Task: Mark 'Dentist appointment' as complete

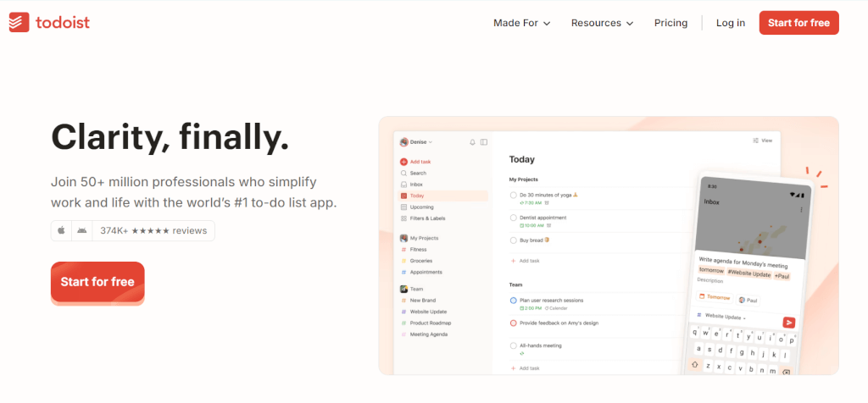Action: coord(514,218)
